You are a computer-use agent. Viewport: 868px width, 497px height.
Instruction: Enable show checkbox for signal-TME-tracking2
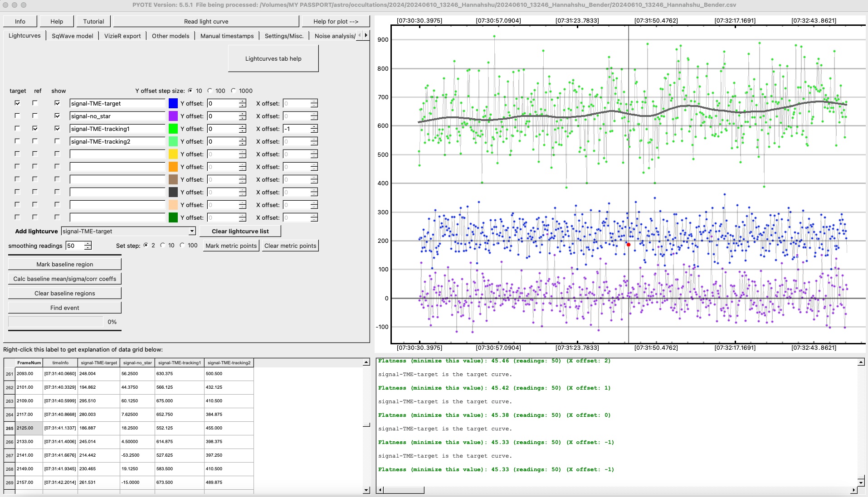(x=57, y=141)
